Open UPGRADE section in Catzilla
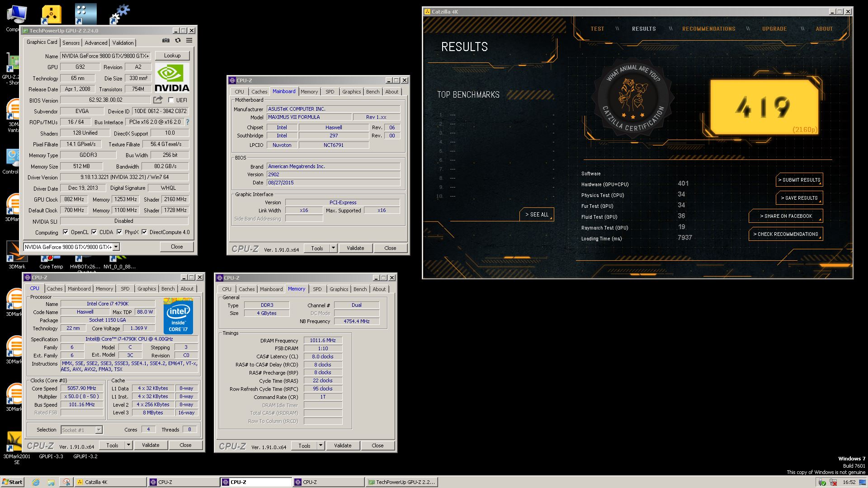This screenshot has width=868, height=488. tap(774, 28)
